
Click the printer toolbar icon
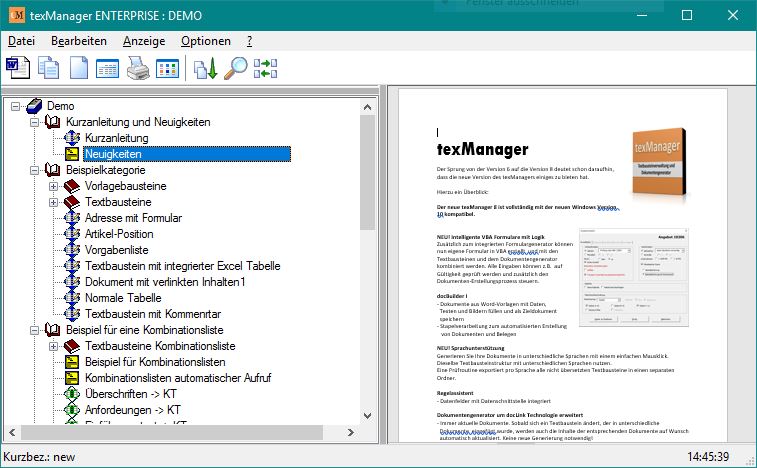[138, 68]
